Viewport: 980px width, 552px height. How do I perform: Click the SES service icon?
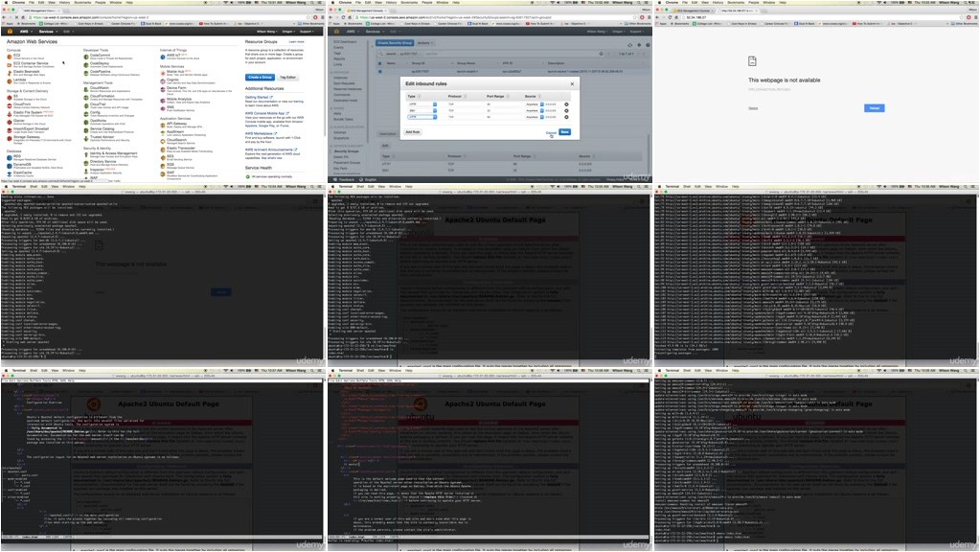coord(163,157)
